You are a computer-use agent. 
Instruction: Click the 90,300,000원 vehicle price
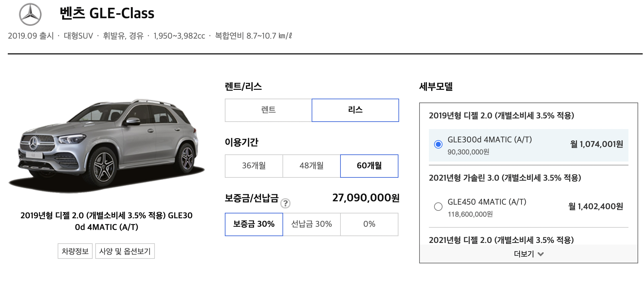click(468, 152)
